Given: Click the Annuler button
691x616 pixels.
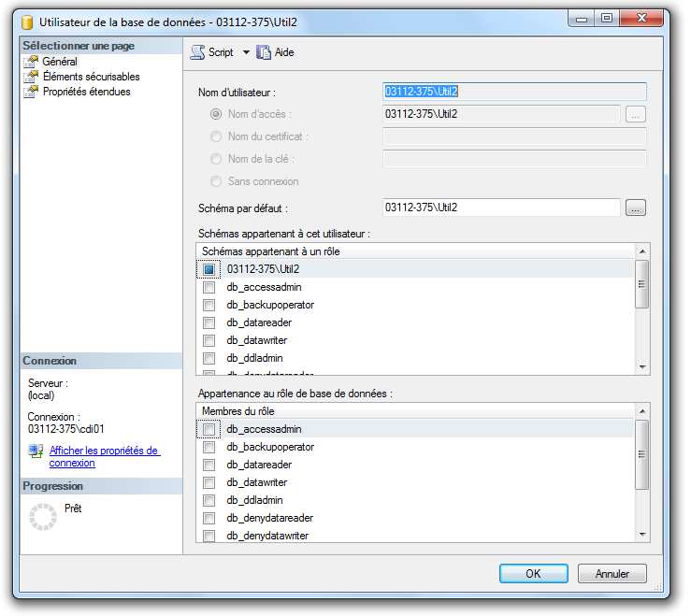Looking at the screenshot, I should [612, 573].
